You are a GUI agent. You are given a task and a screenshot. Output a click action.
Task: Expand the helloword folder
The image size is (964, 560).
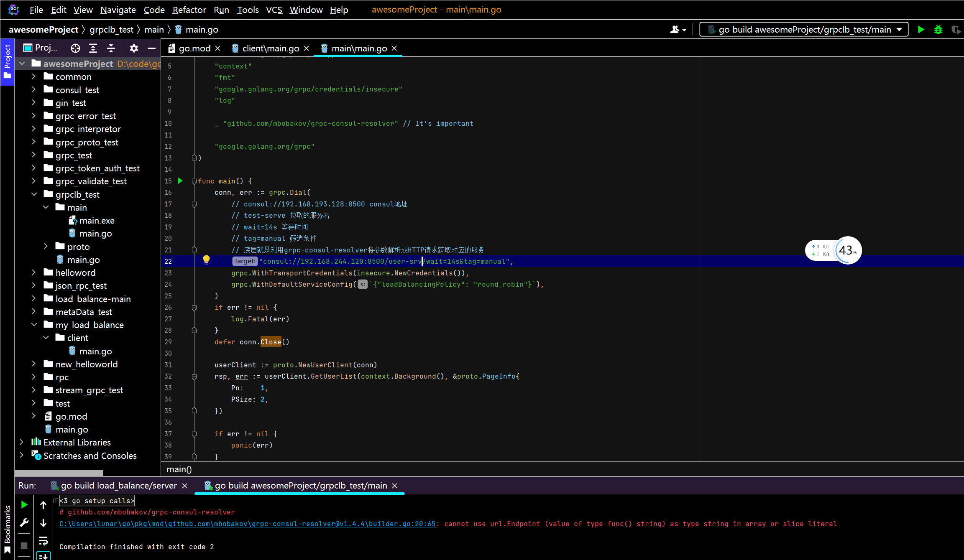34,273
